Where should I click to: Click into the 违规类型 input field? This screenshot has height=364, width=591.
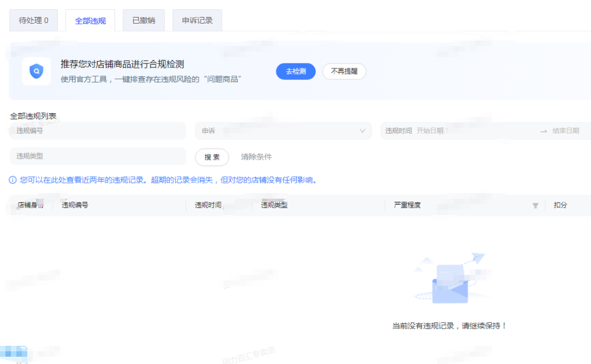pyautogui.click(x=98, y=156)
